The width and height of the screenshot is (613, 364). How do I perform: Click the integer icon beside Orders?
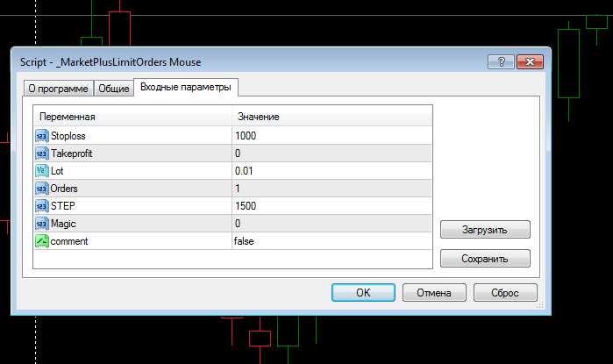click(x=42, y=189)
